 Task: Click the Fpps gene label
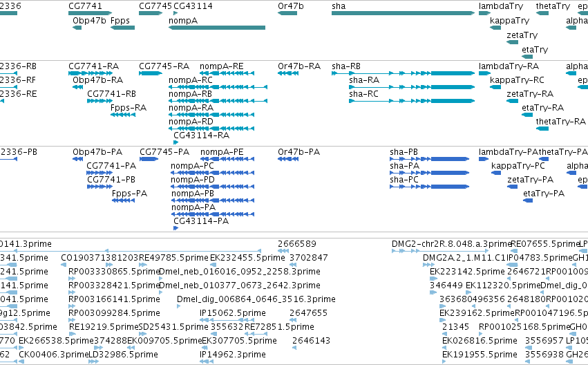coord(120,21)
